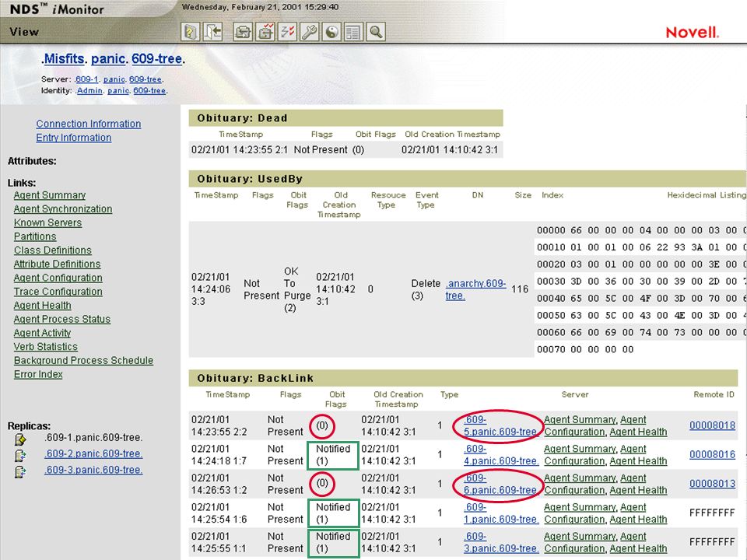Click the Obituary: Dead section header

click(345, 118)
